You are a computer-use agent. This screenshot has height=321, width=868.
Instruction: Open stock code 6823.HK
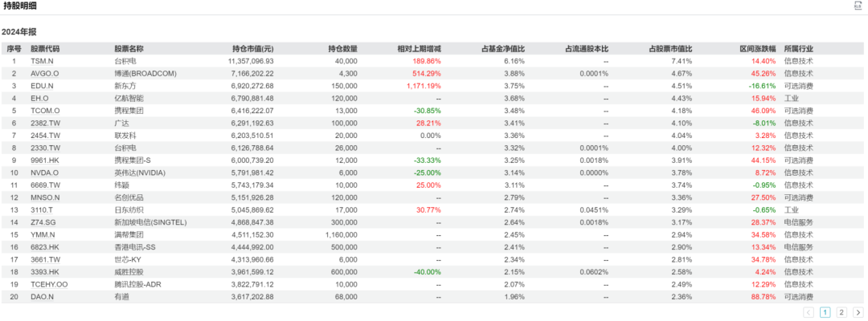44,247
